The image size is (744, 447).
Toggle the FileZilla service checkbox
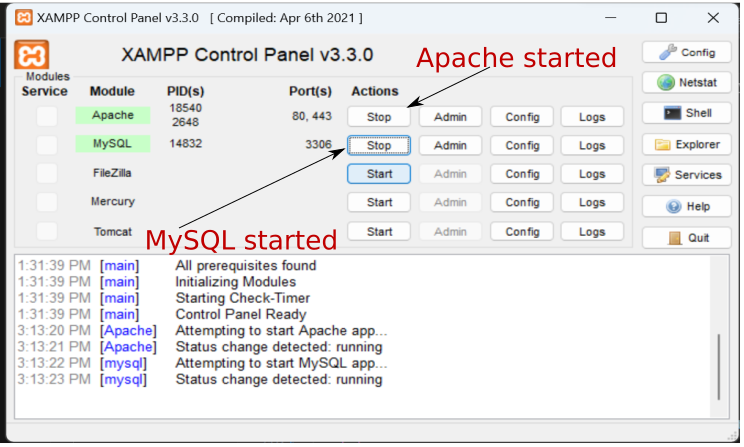(47, 173)
